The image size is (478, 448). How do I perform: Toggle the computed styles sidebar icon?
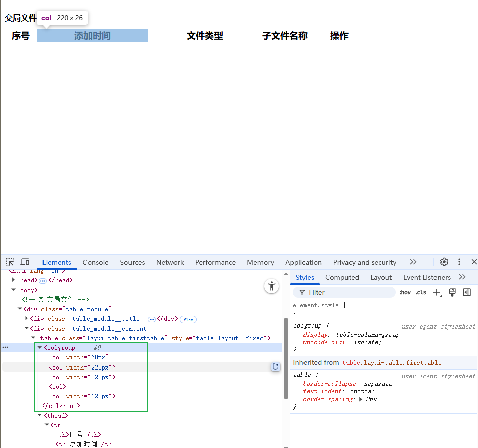tap(467, 293)
